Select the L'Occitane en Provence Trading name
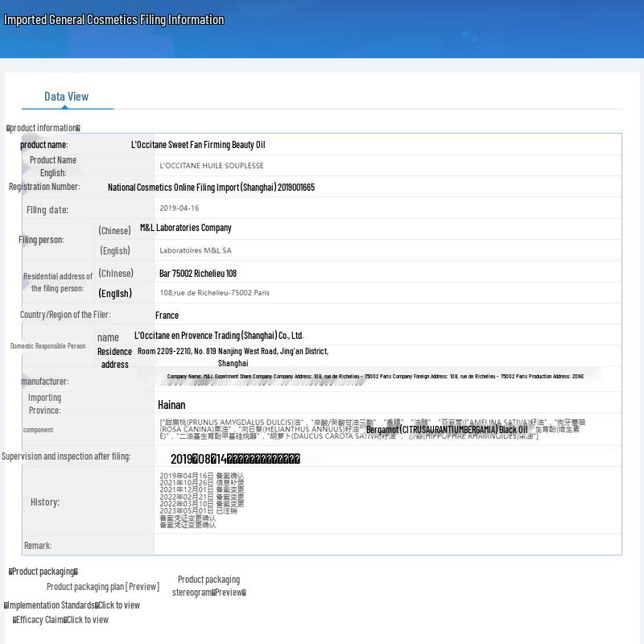 (219, 336)
